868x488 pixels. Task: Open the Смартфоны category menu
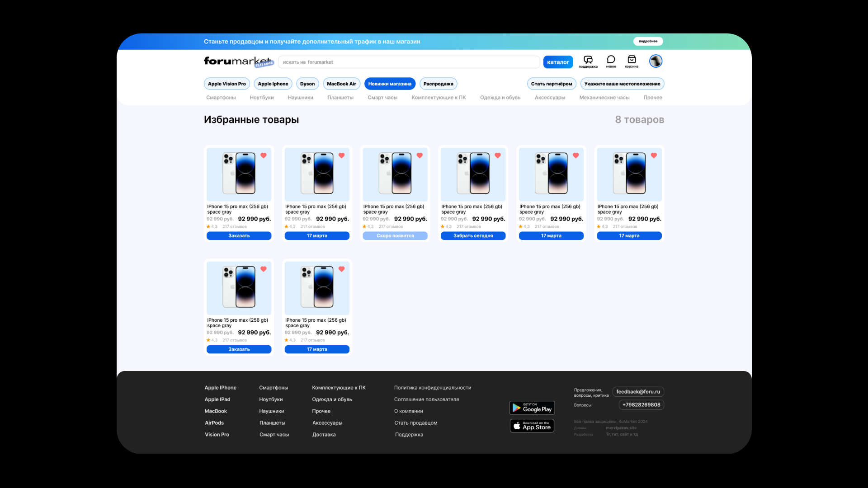221,98
